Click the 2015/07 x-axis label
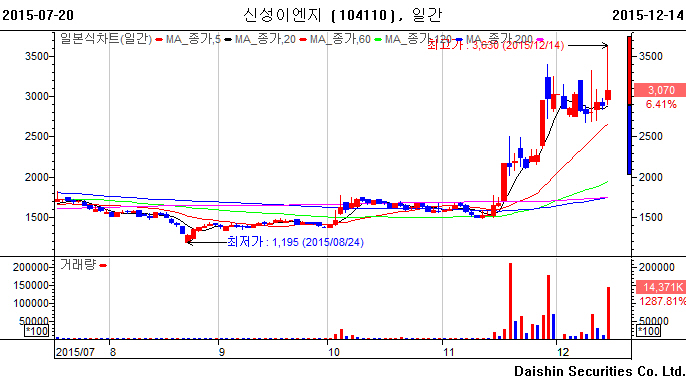The width and height of the screenshot is (686, 383). click(x=75, y=352)
